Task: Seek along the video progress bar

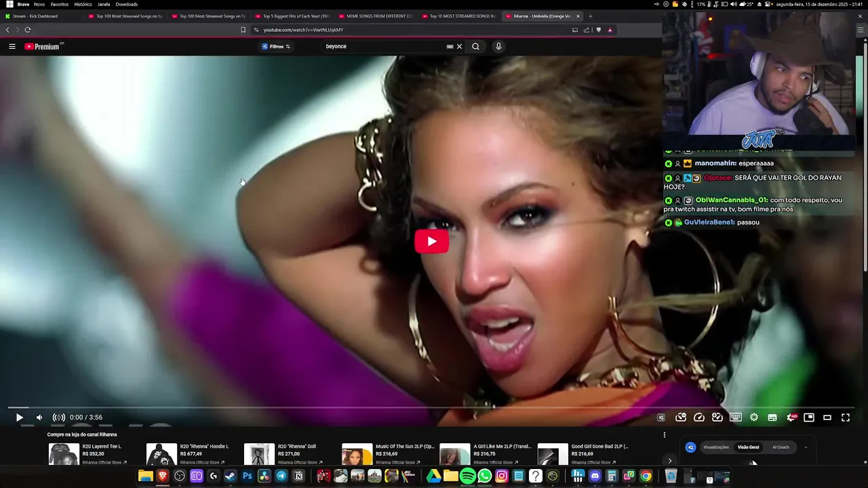Action: (431, 407)
